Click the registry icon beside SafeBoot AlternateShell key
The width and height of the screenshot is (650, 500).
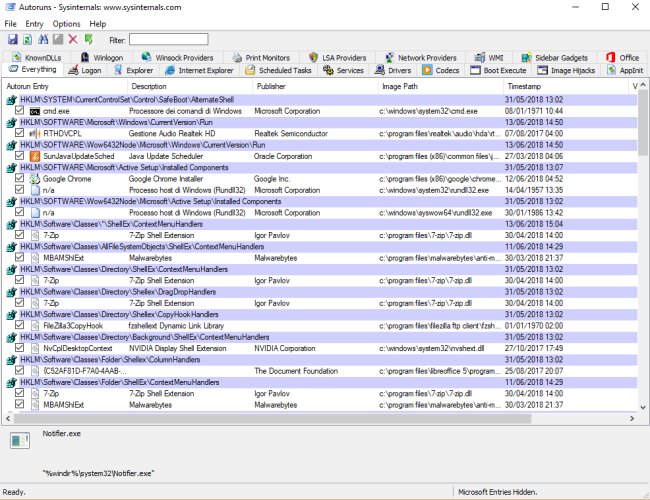point(12,100)
